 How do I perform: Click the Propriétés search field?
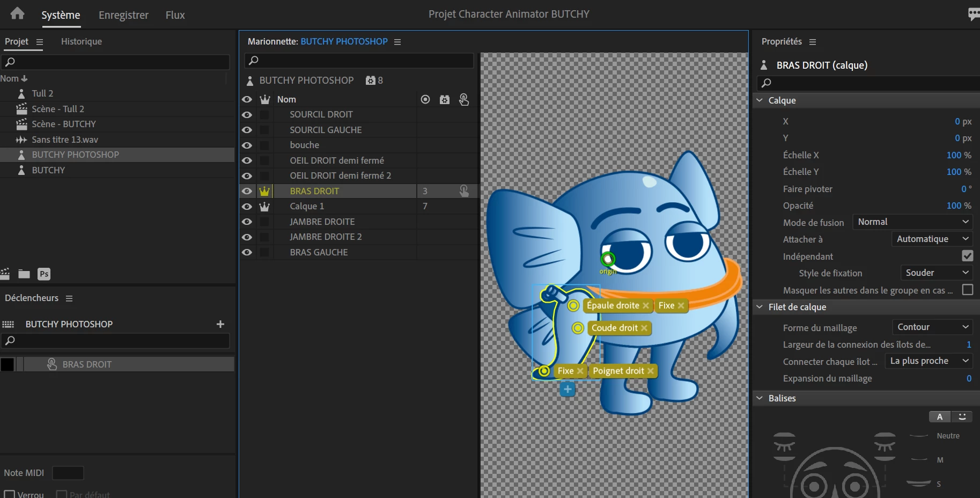868,83
